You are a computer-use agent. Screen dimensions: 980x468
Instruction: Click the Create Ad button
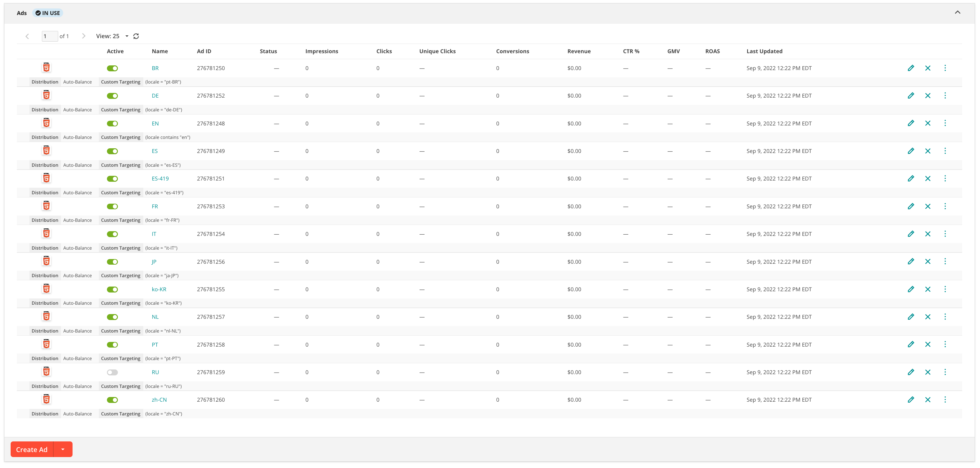(32, 449)
